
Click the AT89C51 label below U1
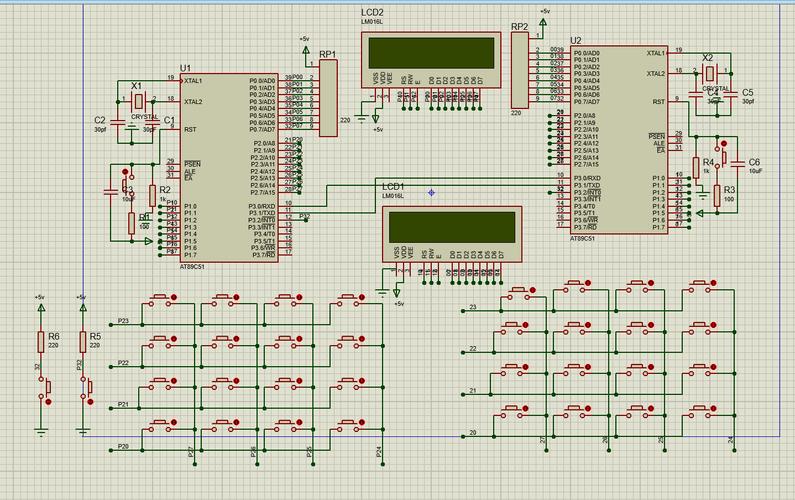coord(192,267)
